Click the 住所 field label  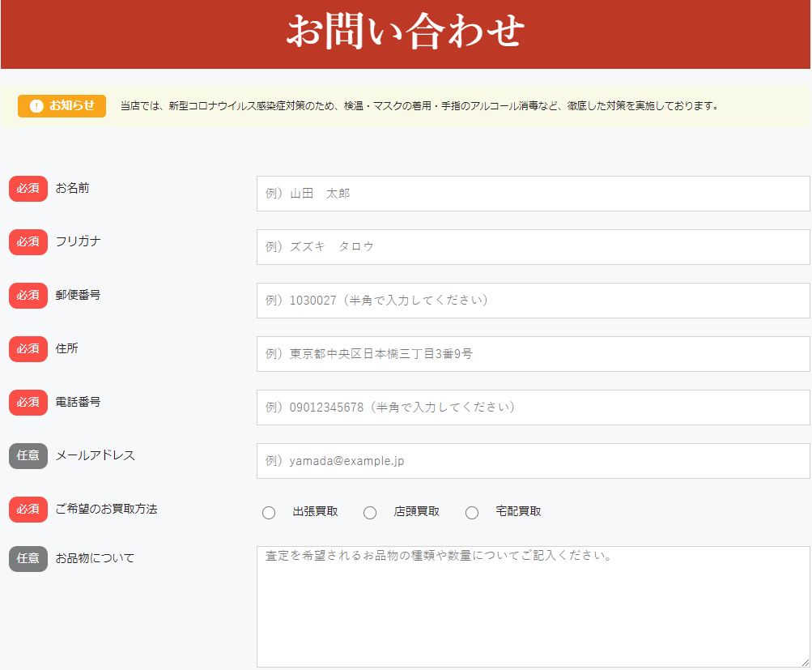[x=67, y=348]
